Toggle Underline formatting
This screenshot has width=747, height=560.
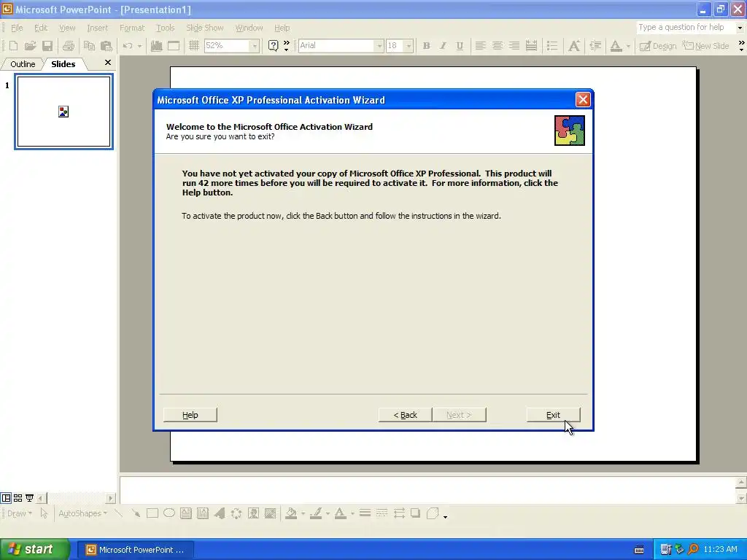tap(460, 46)
